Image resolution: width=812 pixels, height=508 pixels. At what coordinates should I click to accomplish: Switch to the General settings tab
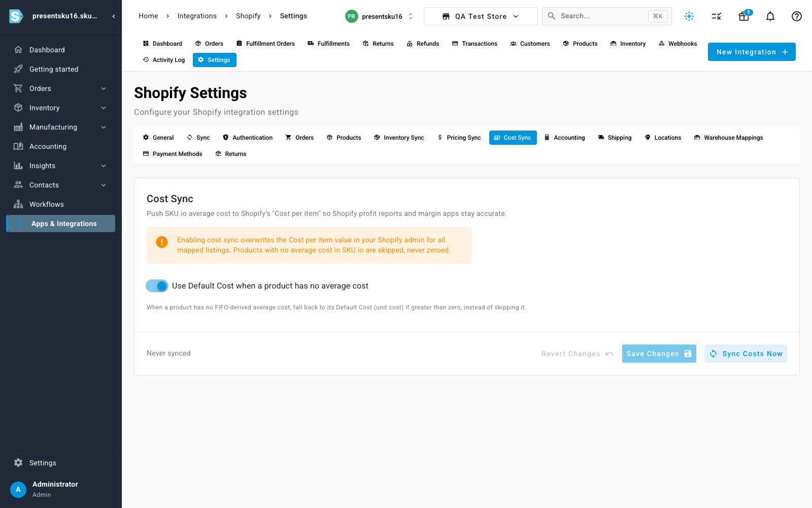coord(158,138)
